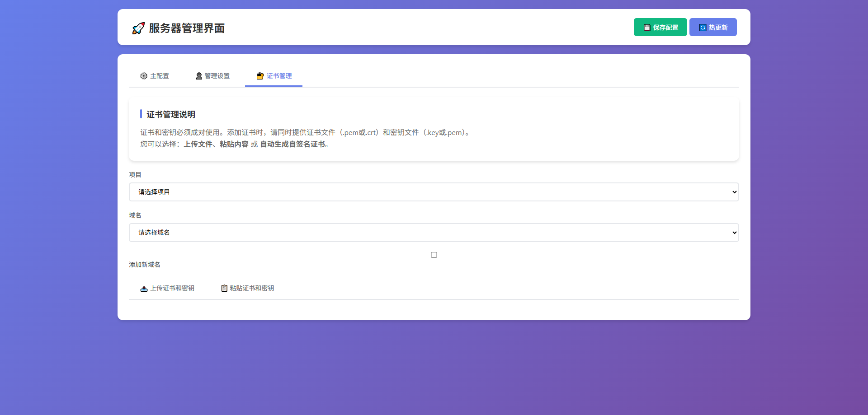Click the user icon beside 管理设置
This screenshot has width=868, height=415.
pos(199,76)
